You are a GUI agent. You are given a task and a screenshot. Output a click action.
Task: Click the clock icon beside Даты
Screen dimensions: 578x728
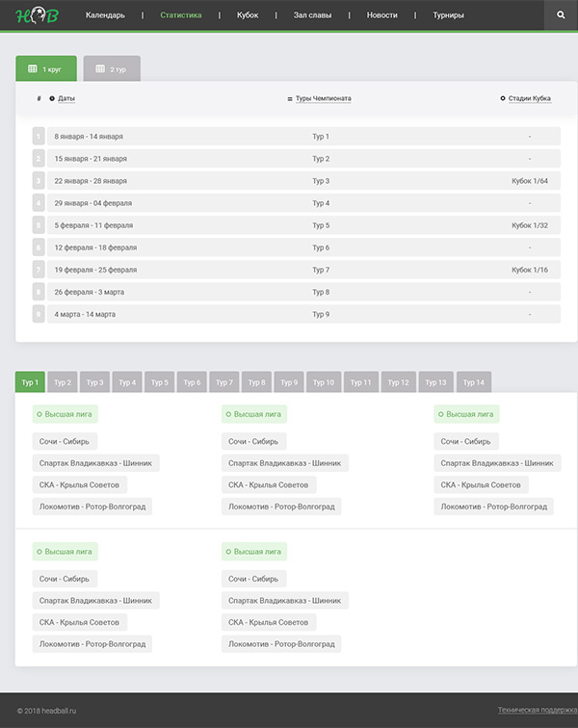click(52, 98)
